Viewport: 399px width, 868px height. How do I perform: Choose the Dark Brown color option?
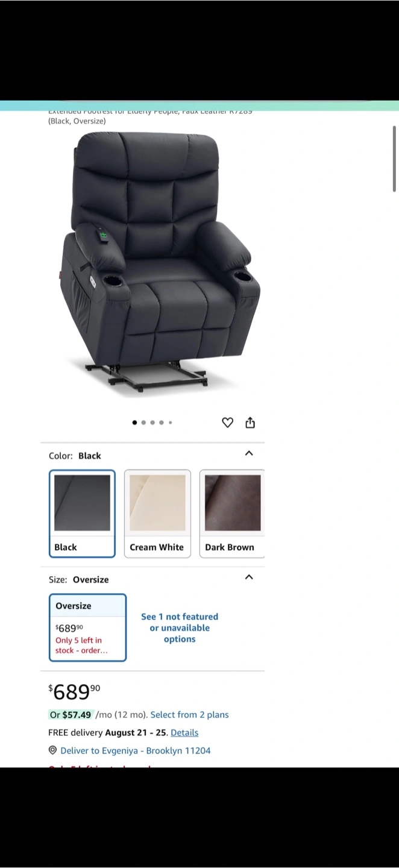232,514
